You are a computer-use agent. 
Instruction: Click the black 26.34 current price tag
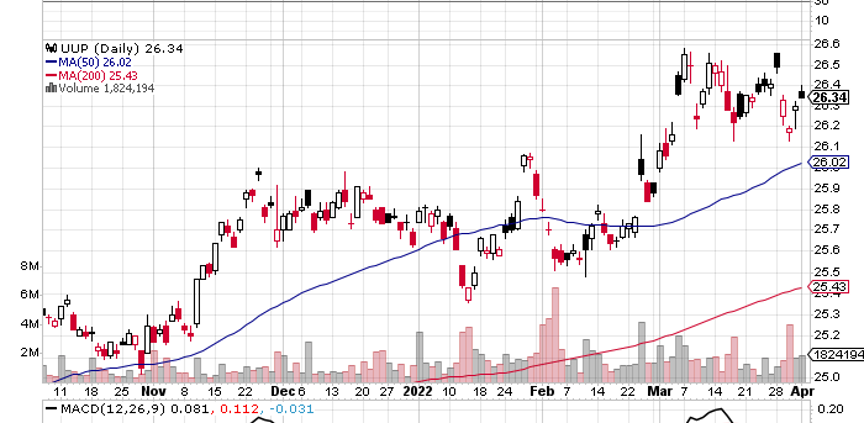829,98
